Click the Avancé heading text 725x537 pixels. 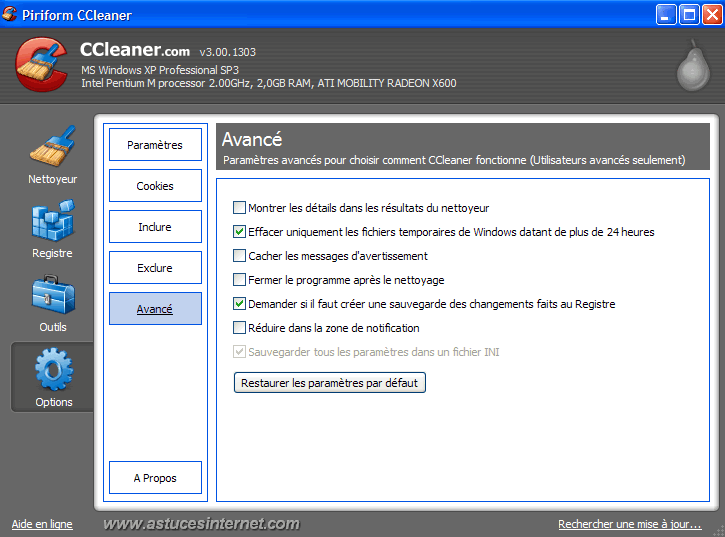[x=252, y=139]
